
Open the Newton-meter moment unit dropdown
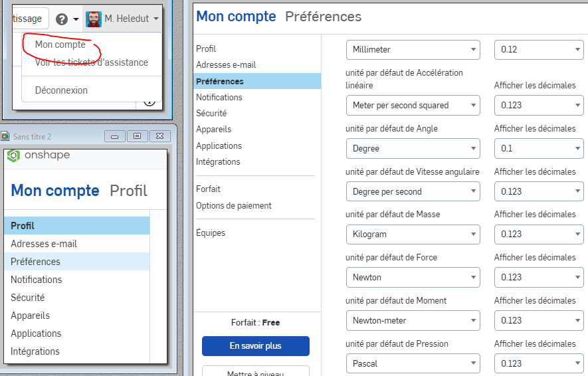click(x=413, y=320)
